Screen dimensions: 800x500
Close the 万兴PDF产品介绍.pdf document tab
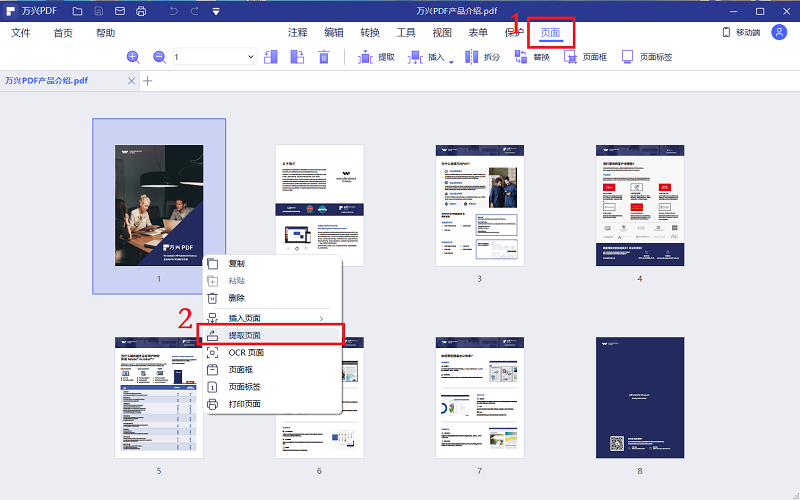pyautogui.click(x=131, y=80)
